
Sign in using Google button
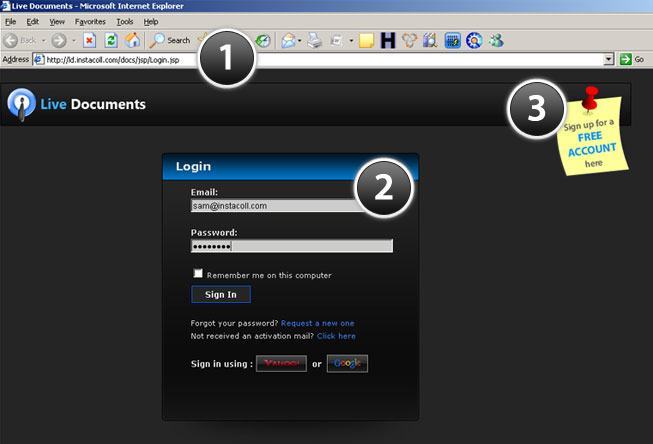point(347,364)
